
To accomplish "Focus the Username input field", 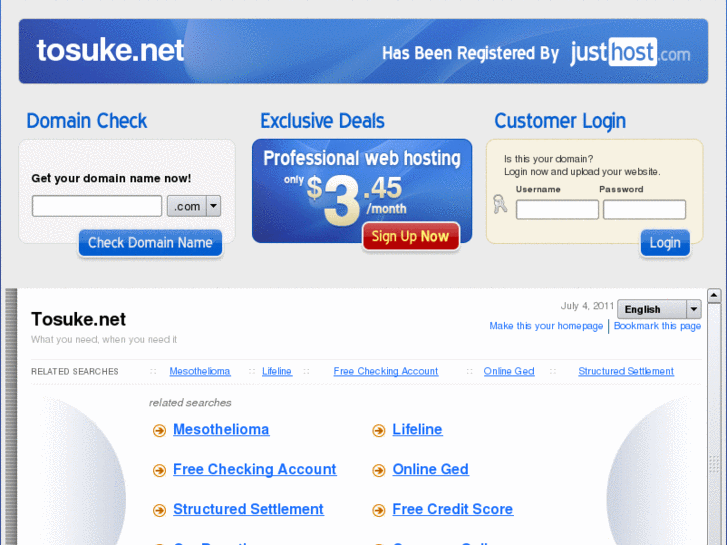I will click(x=557, y=210).
